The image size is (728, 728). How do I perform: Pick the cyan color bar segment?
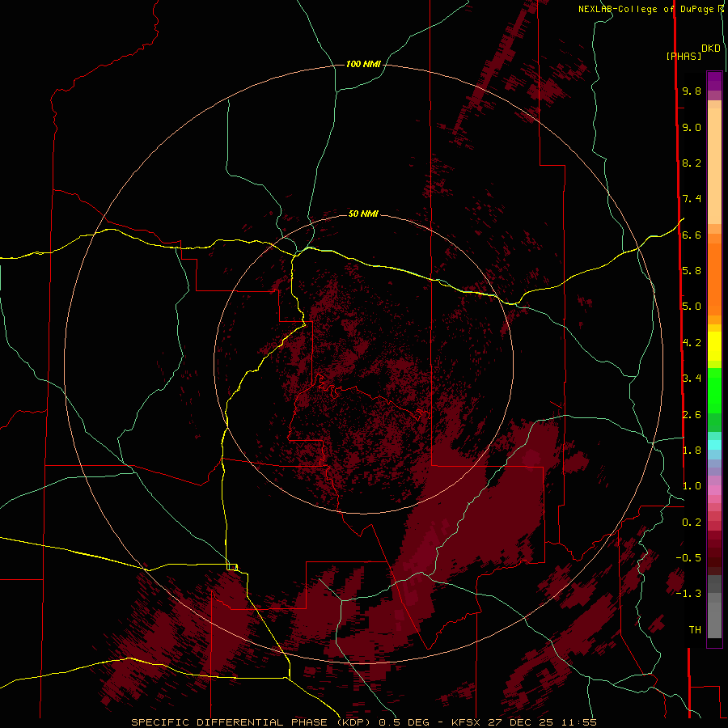pos(714,445)
